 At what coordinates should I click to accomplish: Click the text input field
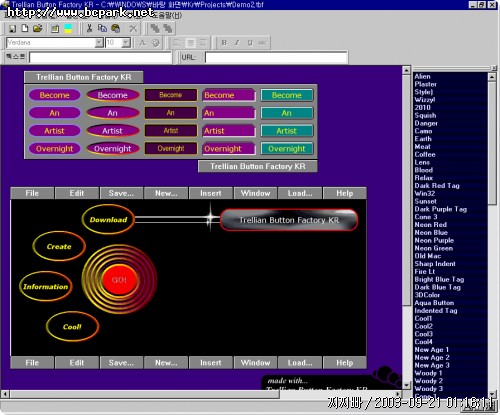100,57
